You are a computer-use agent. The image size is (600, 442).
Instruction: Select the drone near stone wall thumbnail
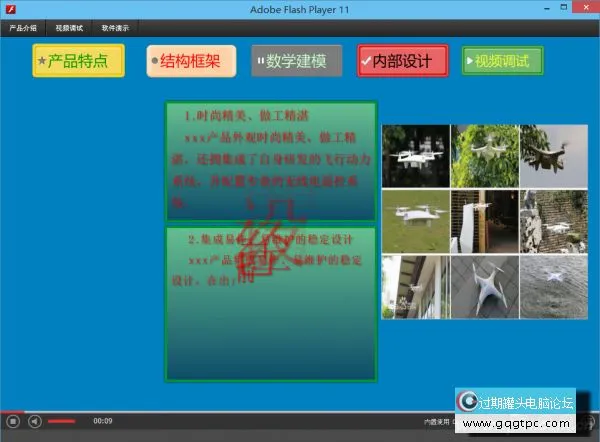tap(554, 221)
